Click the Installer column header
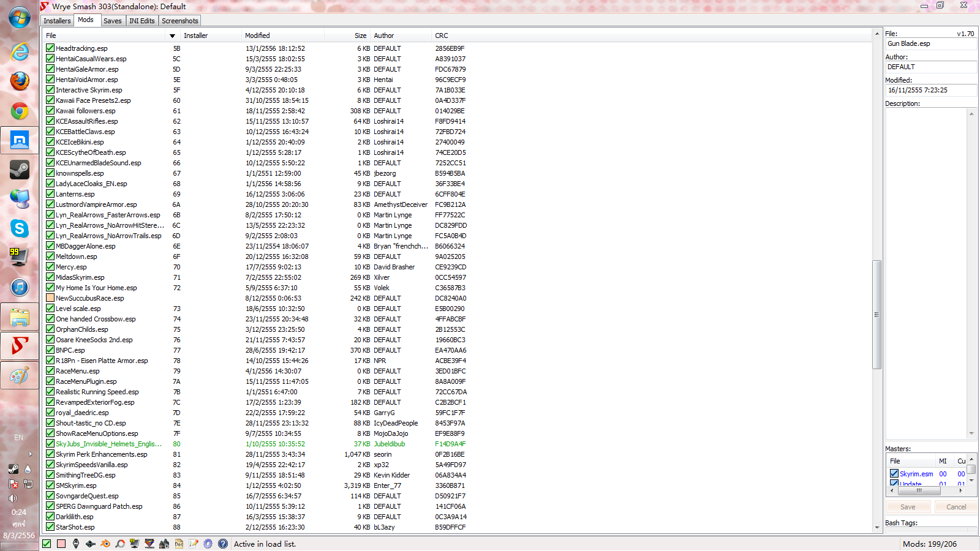The image size is (980, 551). (x=211, y=36)
